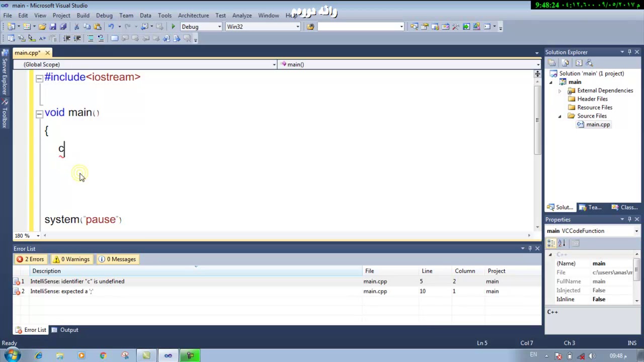The image size is (644, 362).
Task: Uncomment the selected lines icon
Action: click(101, 38)
